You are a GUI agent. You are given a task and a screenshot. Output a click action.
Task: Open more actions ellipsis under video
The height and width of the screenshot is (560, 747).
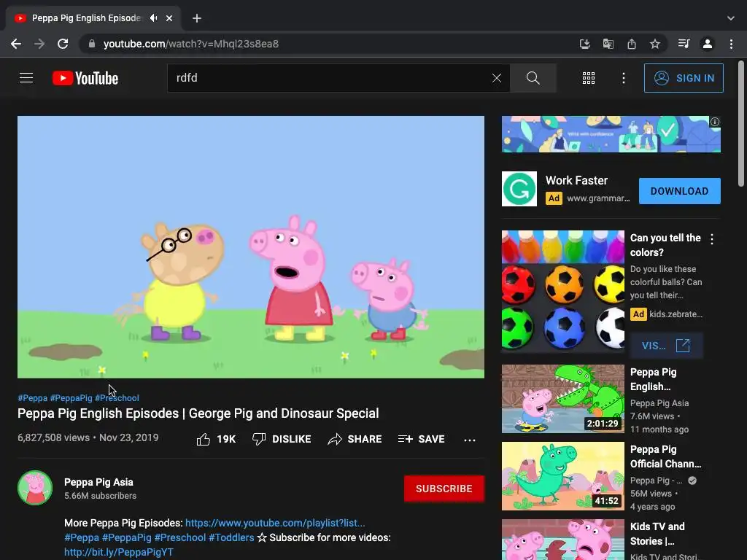coord(470,440)
